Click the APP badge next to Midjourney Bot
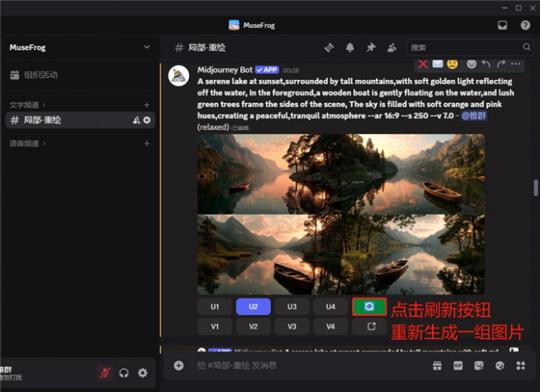 pos(267,70)
